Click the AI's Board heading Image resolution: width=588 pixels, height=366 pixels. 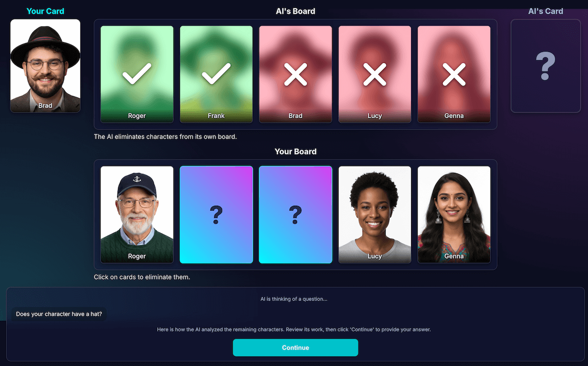[295, 11]
